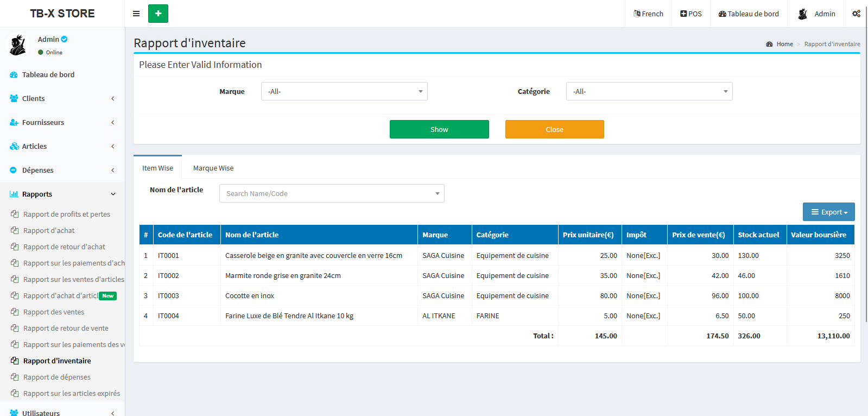This screenshot has width=868, height=416.
Task: Click the green plus quick-add button
Action: pyautogui.click(x=158, y=14)
